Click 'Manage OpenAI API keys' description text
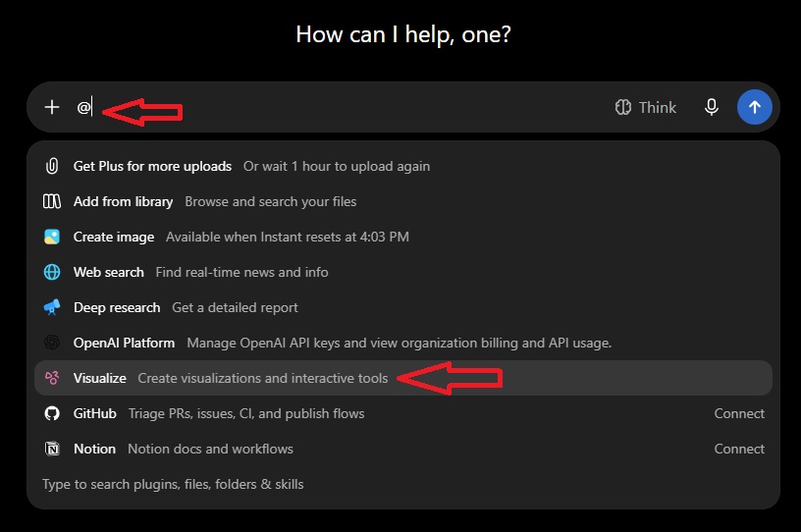The image size is (801, 532). [399, 343]
